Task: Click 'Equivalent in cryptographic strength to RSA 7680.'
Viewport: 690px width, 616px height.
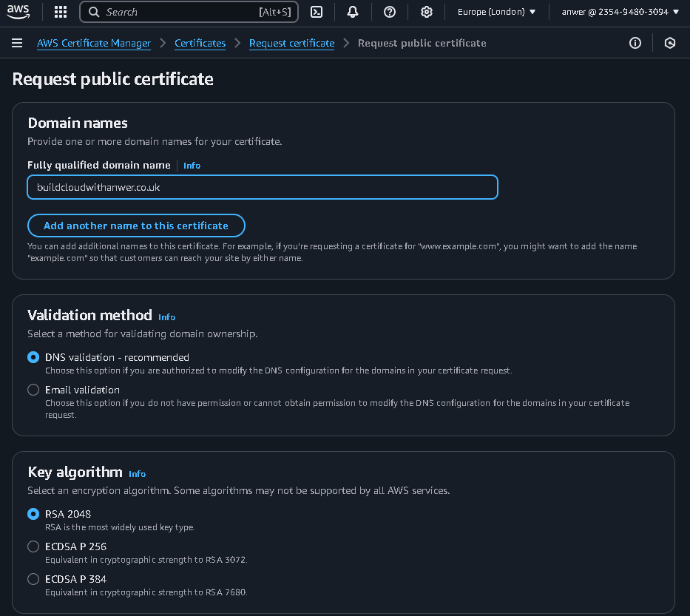Action: point(146,592)
